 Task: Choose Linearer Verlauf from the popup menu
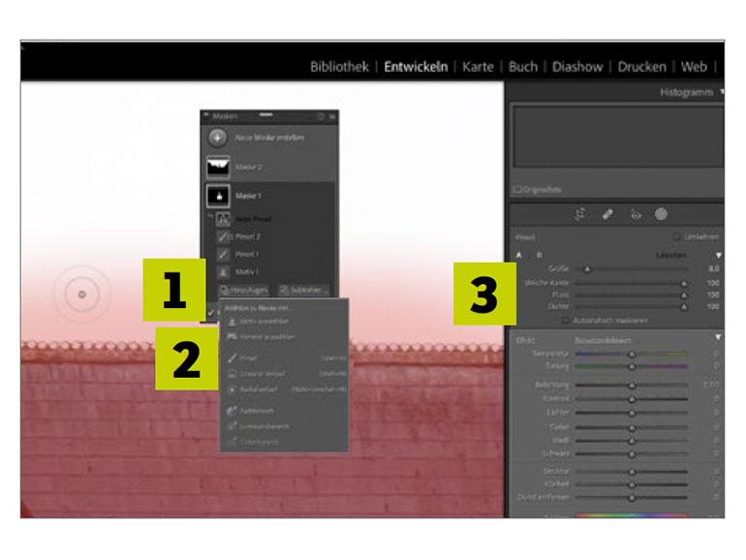[285, 374]
